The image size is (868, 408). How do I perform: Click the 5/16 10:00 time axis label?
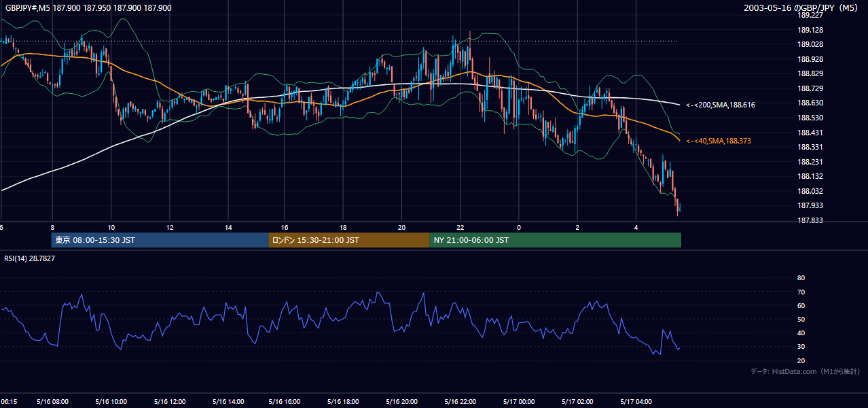[110, 402]
